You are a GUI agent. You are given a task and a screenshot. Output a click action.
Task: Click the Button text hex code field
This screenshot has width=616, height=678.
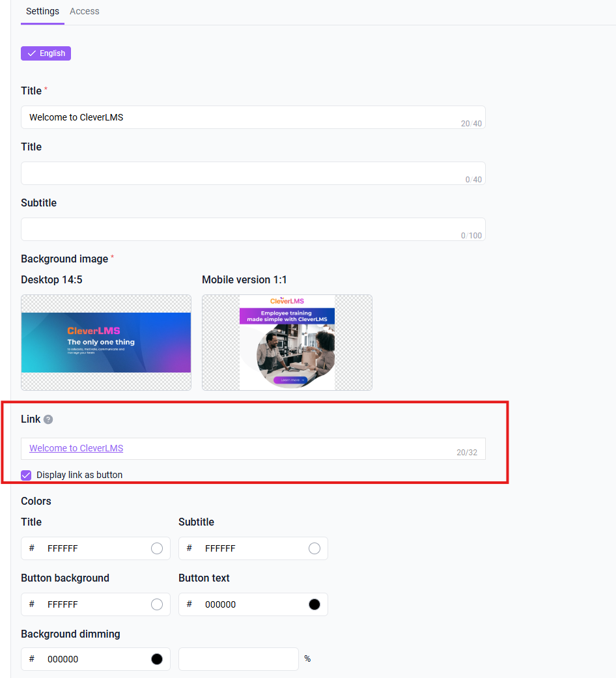pos(253,604)
